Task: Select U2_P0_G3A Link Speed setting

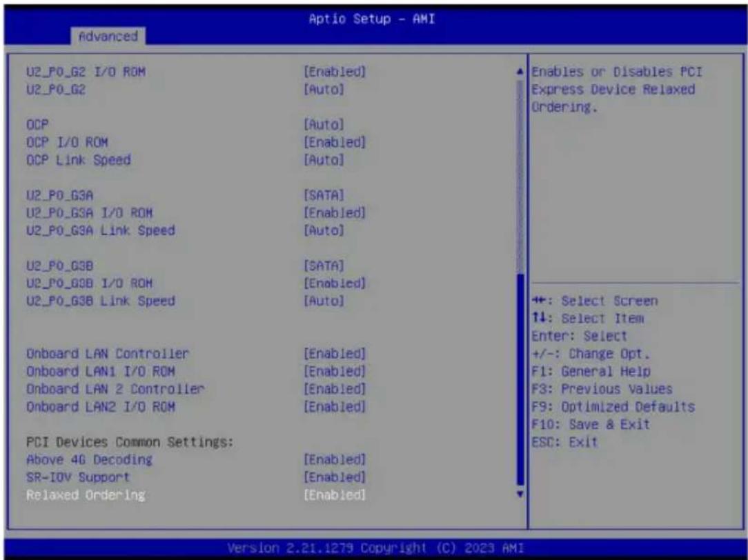Action: coord(101,230)
